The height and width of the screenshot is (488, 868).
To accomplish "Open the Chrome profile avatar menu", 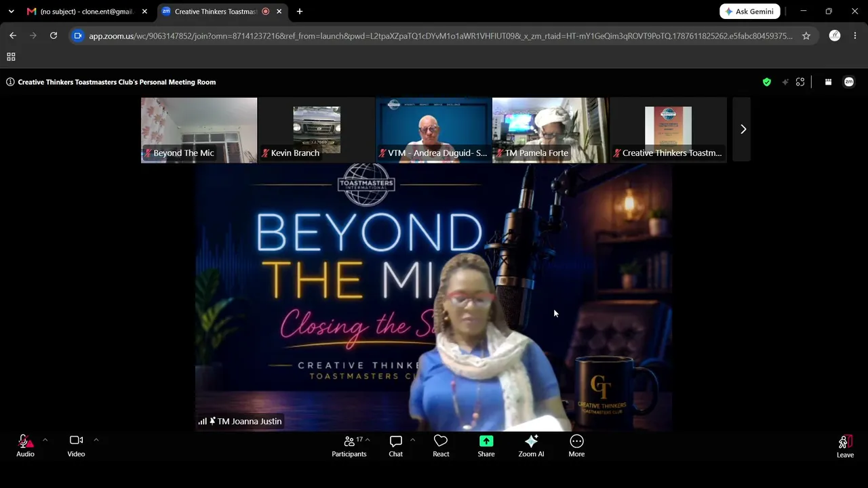I will (835, 36).
